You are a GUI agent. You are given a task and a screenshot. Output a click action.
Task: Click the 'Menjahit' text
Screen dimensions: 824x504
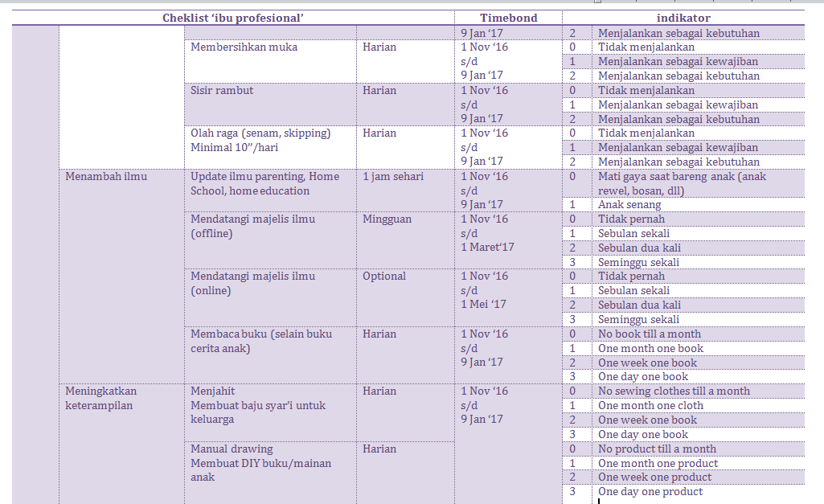coord(213,391)
